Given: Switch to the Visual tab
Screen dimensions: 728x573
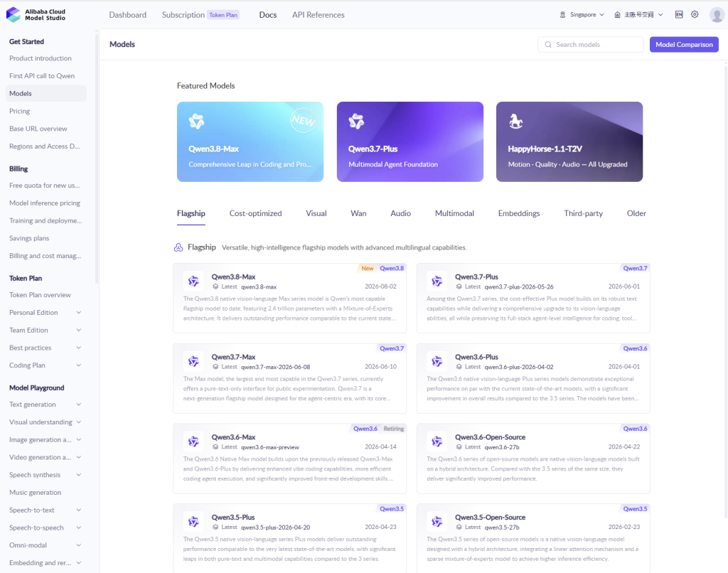Looking at the screenshot, I should coord(316,213).
